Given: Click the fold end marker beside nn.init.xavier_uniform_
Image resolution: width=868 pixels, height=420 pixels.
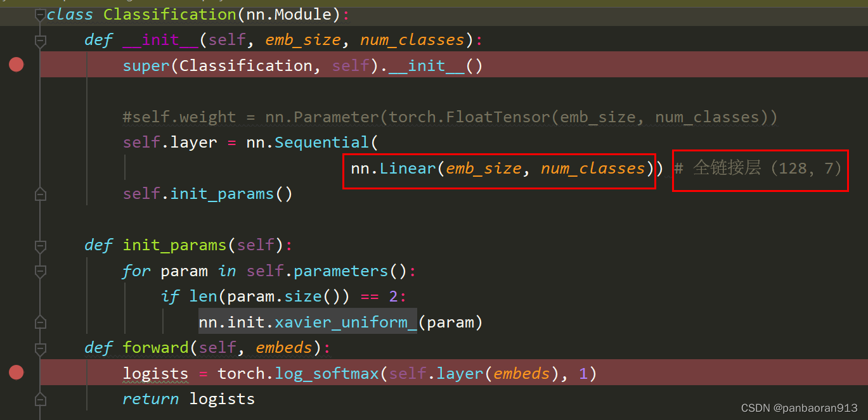Looking at the screenshot, I should pos(41,322).
